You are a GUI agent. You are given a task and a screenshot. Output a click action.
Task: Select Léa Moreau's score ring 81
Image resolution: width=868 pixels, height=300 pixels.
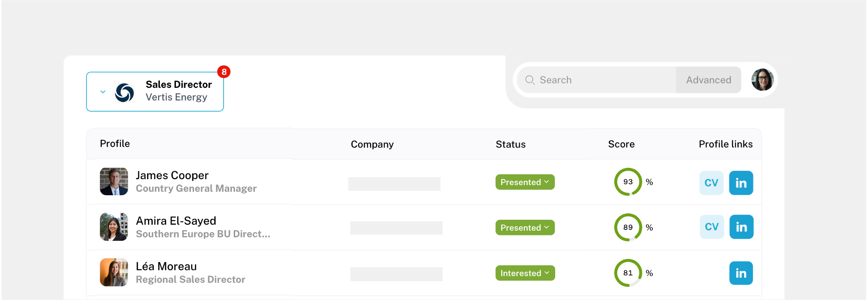click(628, 273)
